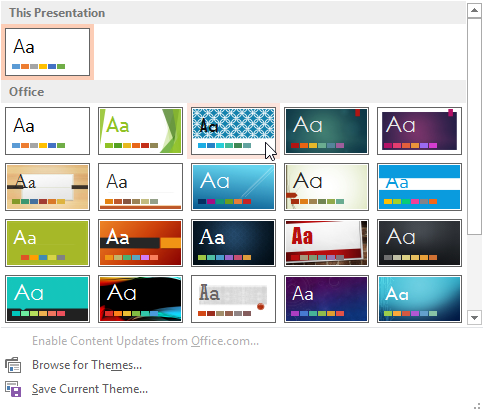Select the wood-textured Organic theme thumbnail

(47, 187)
